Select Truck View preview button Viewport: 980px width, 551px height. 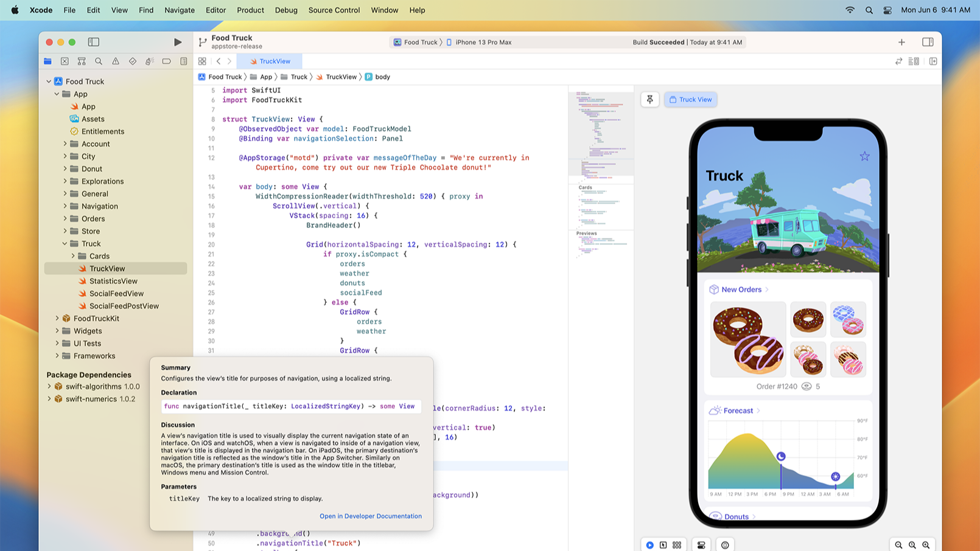coord(690,100)
